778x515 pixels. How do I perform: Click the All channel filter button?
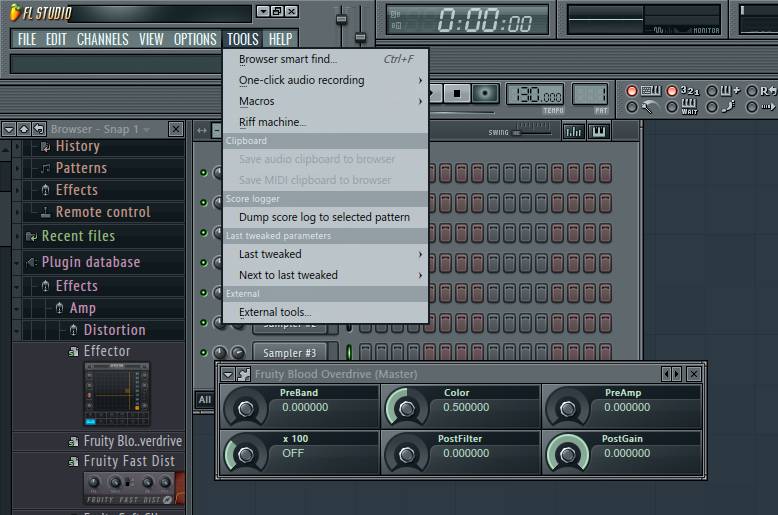coord(205,399)
